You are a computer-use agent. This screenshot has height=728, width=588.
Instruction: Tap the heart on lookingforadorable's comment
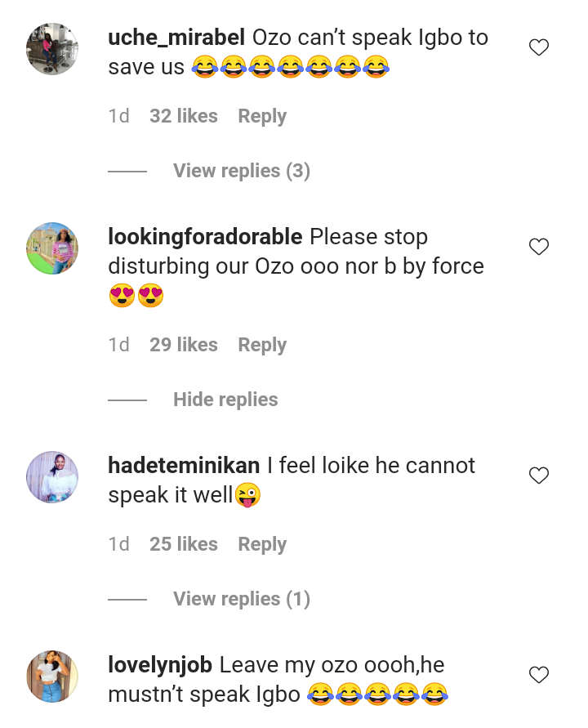click(x=539, y=247)
